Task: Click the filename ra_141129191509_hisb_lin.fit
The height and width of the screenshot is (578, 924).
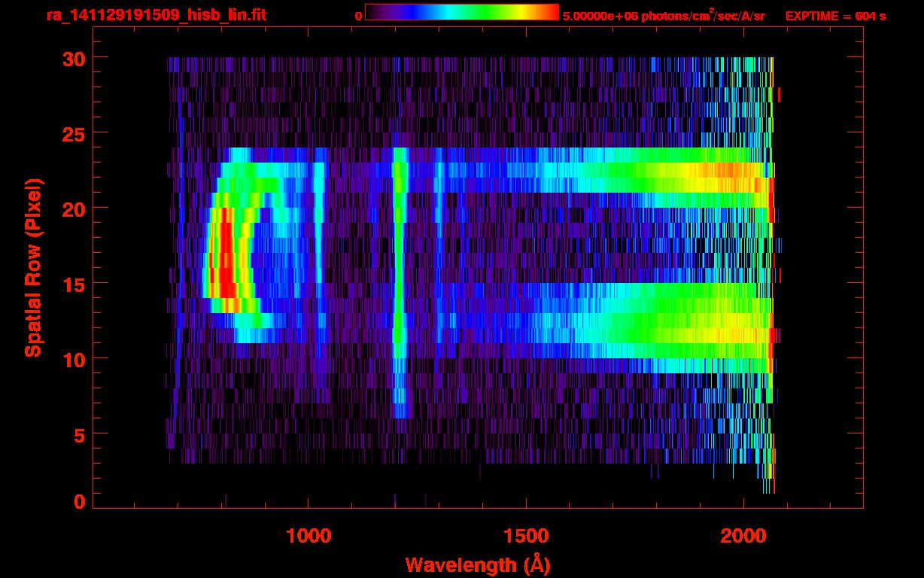Action: [x=156, y=15]
